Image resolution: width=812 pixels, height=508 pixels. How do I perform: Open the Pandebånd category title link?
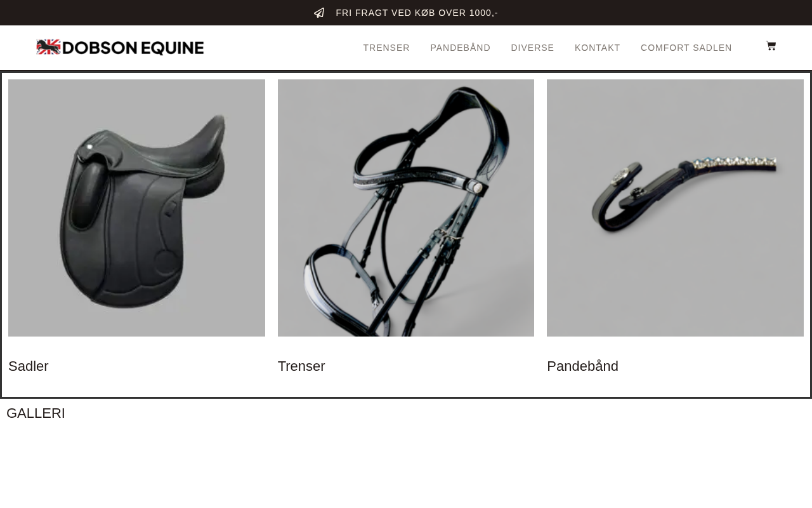pyautogui.click(x=582, y=366)
